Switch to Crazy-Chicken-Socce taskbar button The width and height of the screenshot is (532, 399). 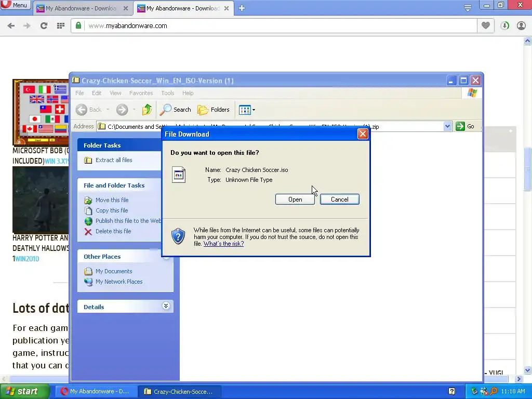coord(180,391)
